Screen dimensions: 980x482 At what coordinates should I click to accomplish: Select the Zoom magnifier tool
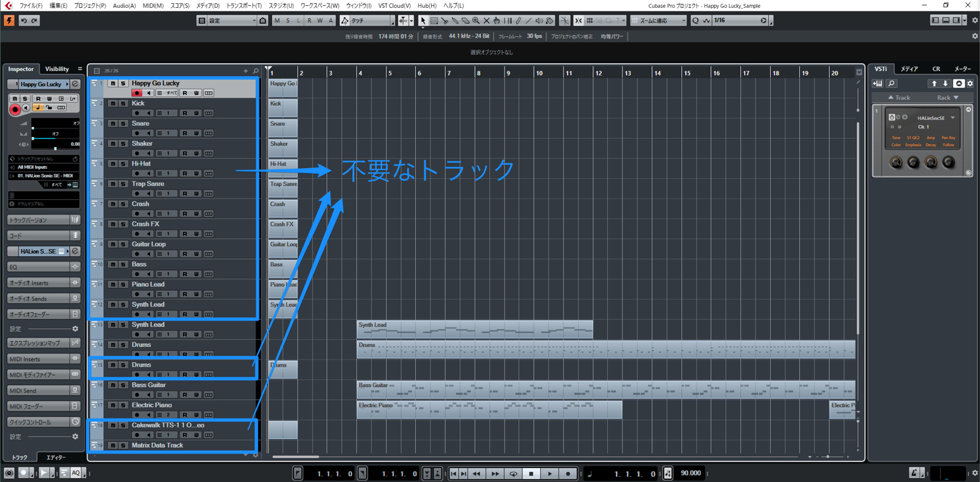tap(475, 21)
